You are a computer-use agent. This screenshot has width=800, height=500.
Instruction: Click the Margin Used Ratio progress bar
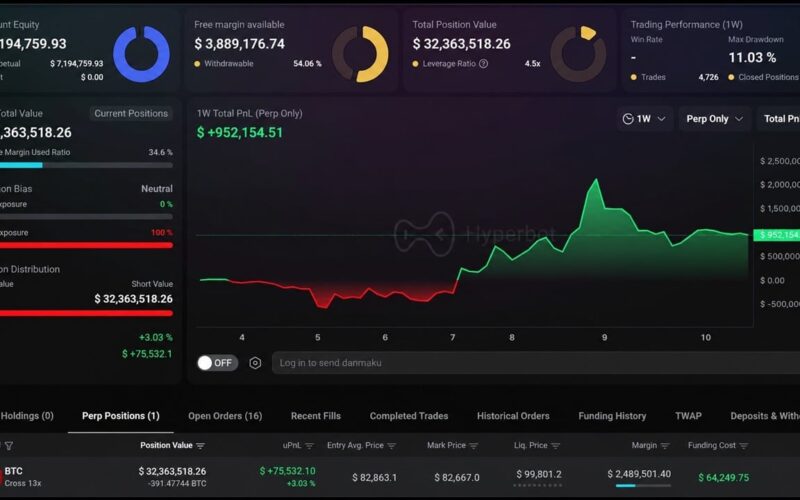coord(86,165)
